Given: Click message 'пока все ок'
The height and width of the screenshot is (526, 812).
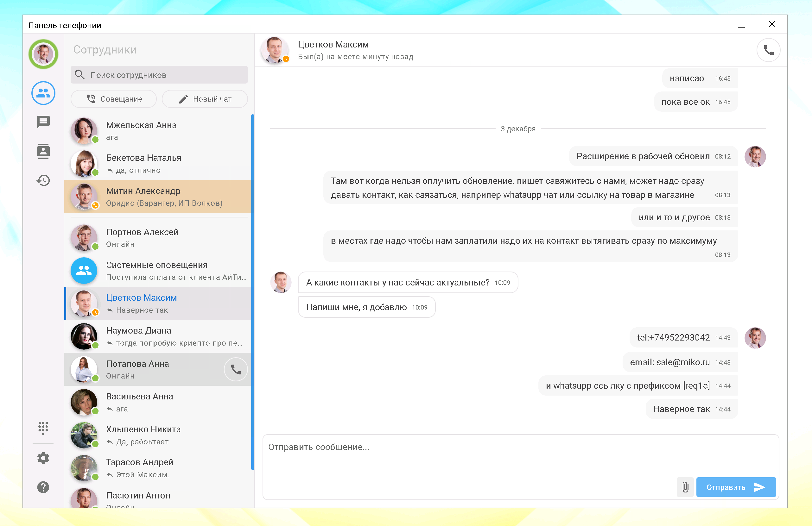Looking at the screenshot, I should (696, 102).
